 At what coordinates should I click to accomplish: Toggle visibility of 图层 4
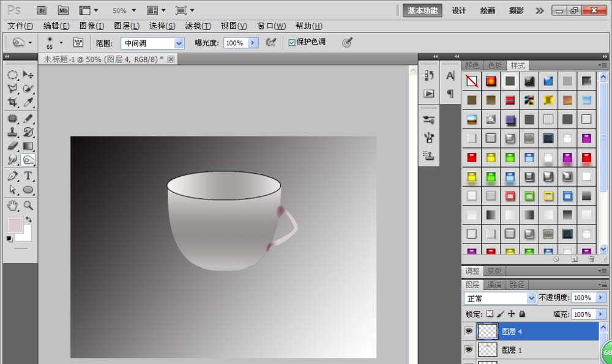pyautogui.click(x=468, y=331)
